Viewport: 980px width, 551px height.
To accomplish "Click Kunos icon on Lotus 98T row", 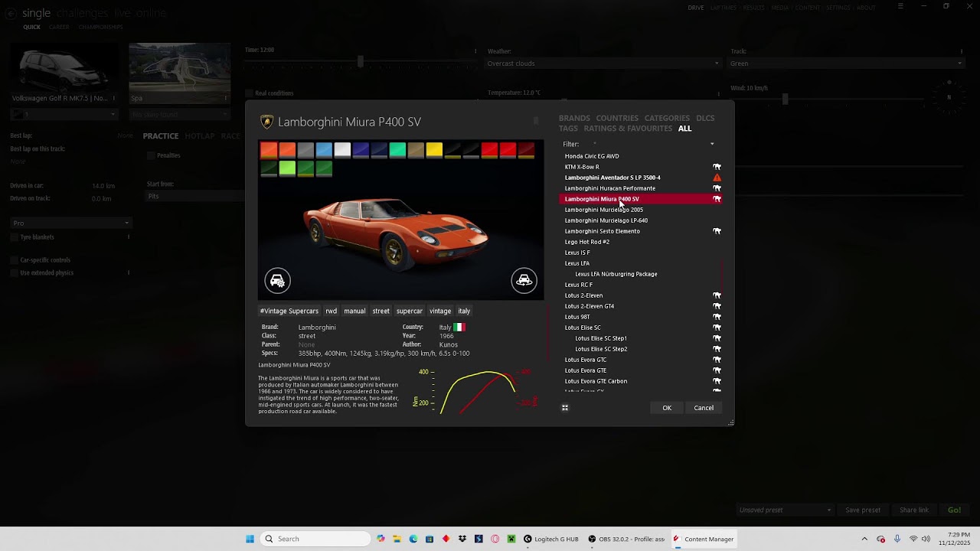I will (x=717, y=317).
